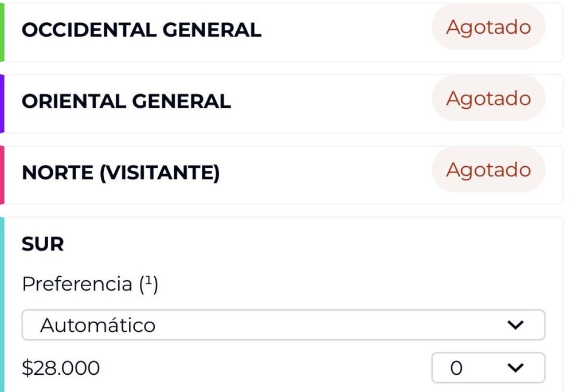Image resolution: width=587 pixels, height=392 pixels.
Task: Select the OCCIDENTAL GENERAL section title
Action: [x=141, y=30]
